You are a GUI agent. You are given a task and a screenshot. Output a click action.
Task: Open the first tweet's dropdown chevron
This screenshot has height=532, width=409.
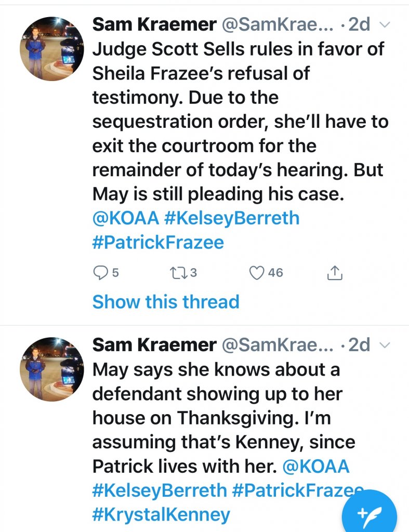click(385, 24)
